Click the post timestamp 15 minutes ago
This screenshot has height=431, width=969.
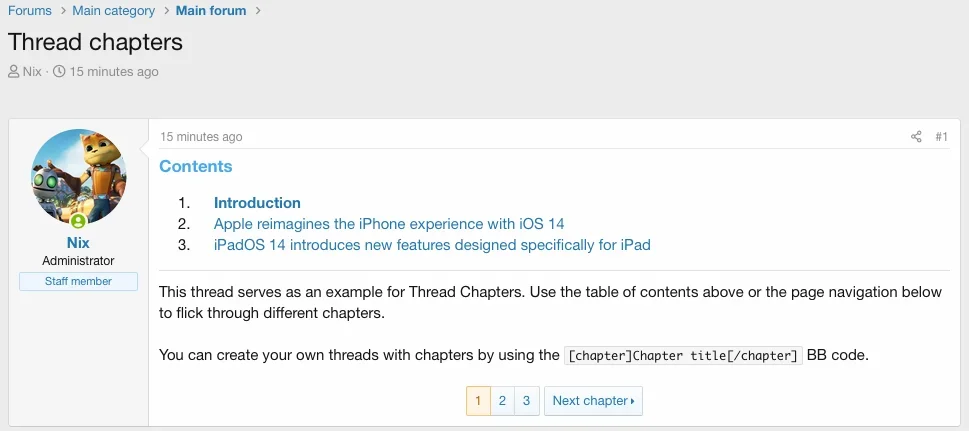point(201,137)
